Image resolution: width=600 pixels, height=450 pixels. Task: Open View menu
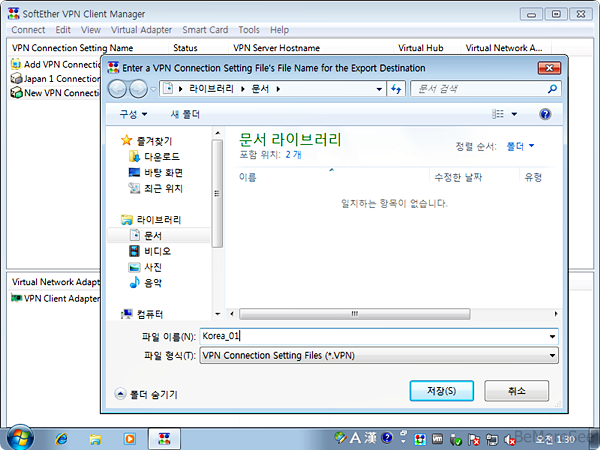(91, 30)
